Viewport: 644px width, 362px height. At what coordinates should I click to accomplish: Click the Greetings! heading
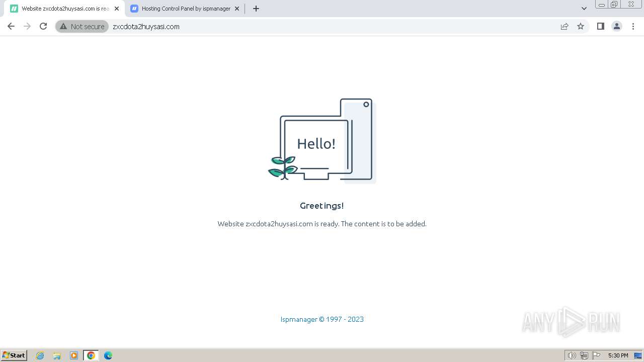322,206
